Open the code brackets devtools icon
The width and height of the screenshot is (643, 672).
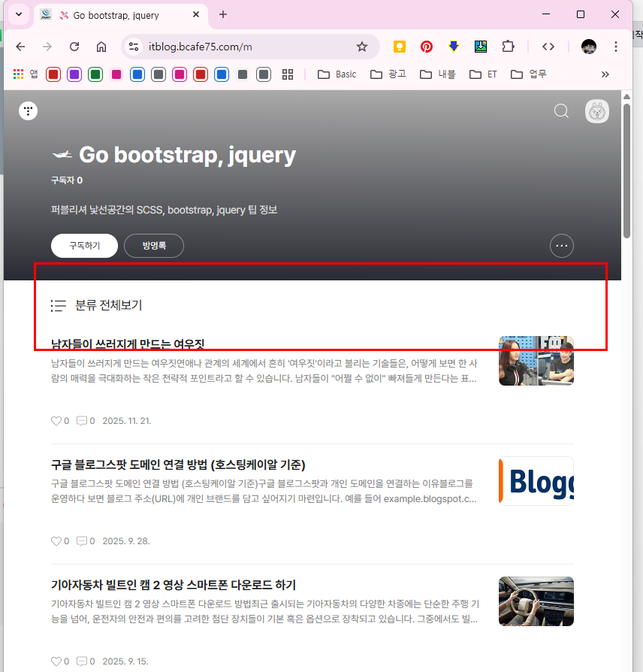click(x=548, y=47)
